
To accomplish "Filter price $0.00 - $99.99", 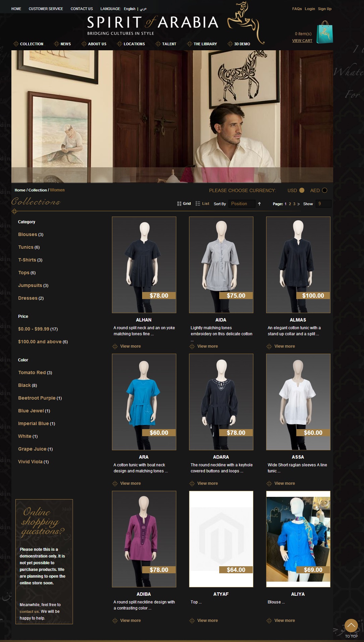I will (x=34, y=329).
